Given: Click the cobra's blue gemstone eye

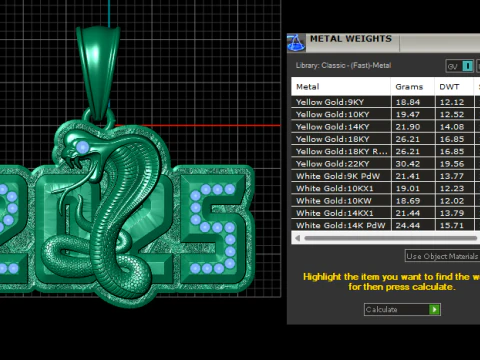Looking at the screenshot, I should pyautogui.click(x=82, y=147).
